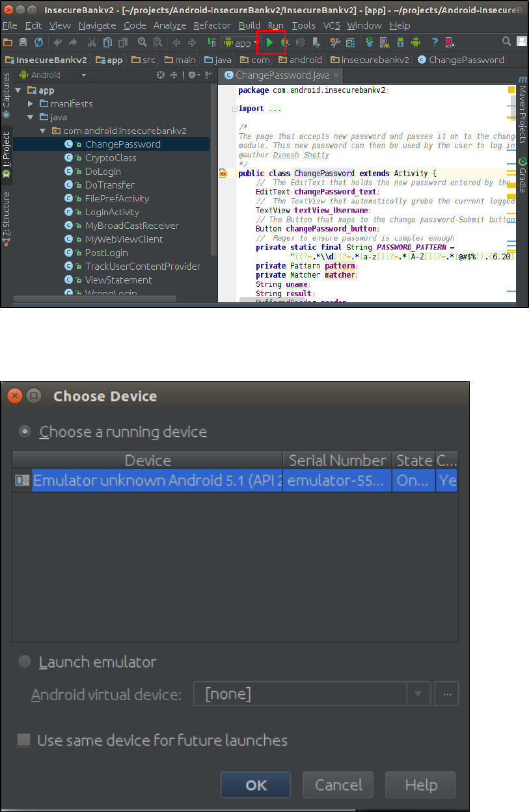
Task: Click the 'InsecureBankv2' breadcrumb
Action: coord(46,60)
